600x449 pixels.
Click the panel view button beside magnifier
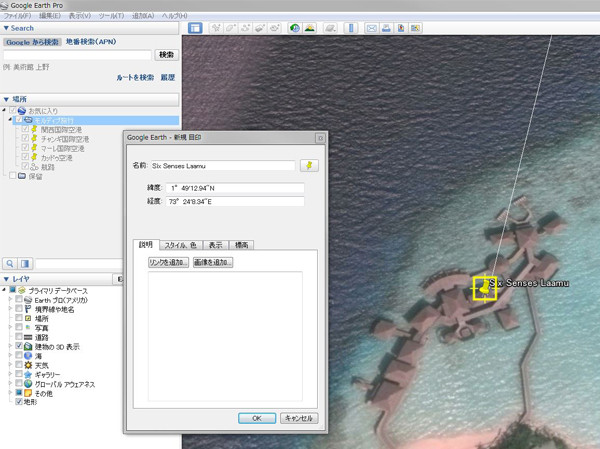(25, 263)
